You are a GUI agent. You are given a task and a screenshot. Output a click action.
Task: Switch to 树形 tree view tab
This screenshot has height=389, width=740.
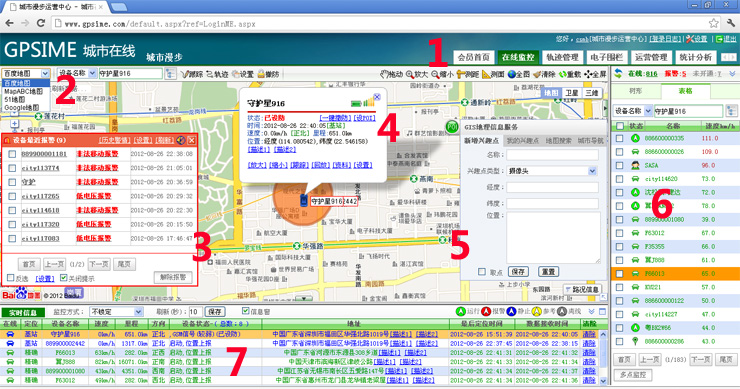[635, 91]
